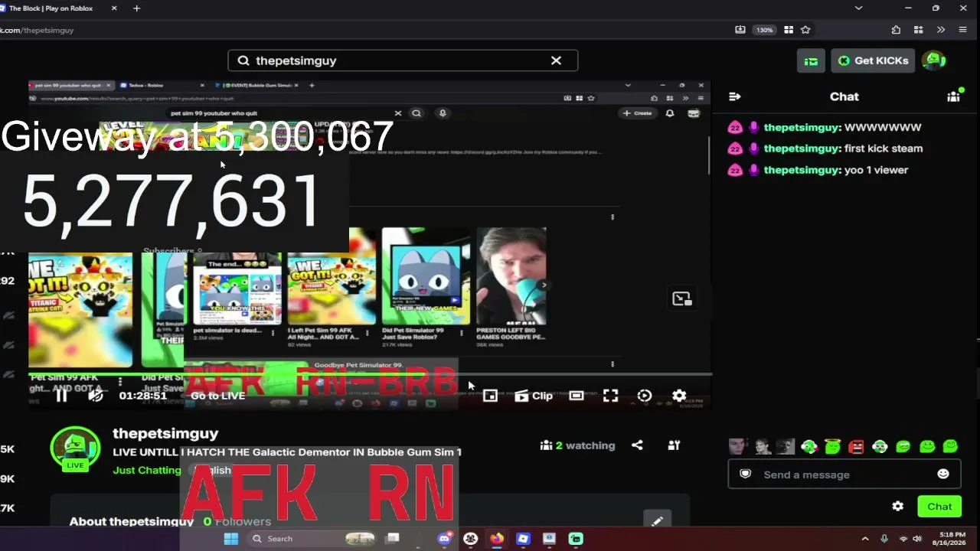Viewport: 980px width, 551px height.
Task: Switch the video player to fullscreen
Action: (610, 396)
